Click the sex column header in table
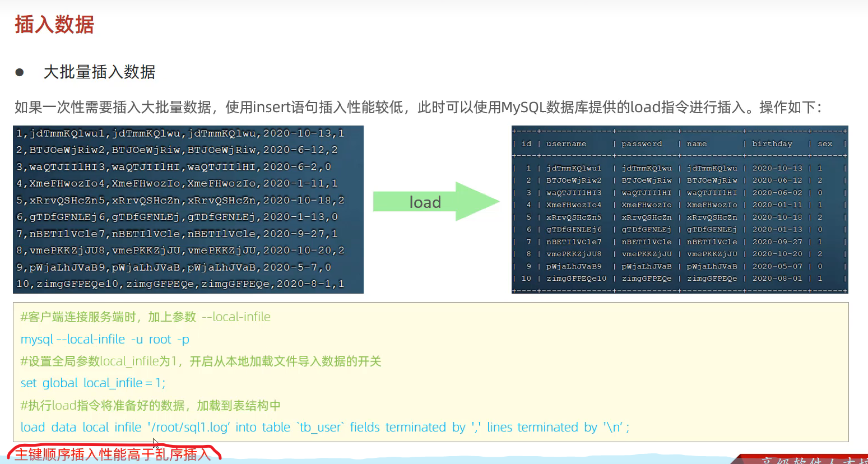This screenshot has height=464, width=868. (824, 144)
